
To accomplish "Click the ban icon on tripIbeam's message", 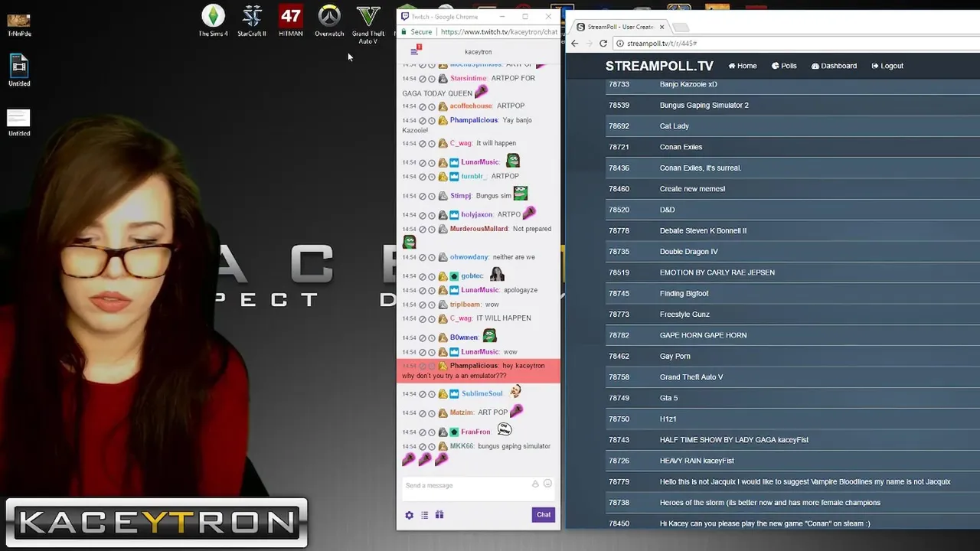I will tap(423, 305).
